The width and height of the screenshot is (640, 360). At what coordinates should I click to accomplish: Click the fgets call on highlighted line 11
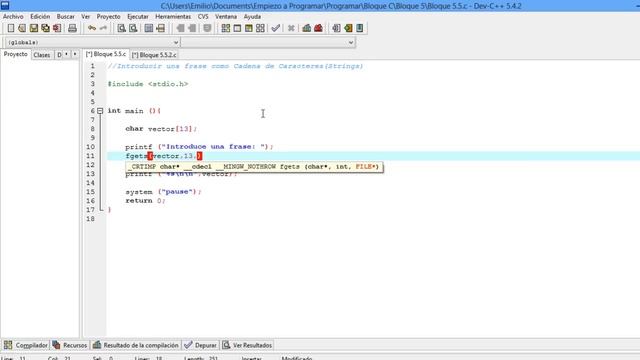[x=164, y=156]
